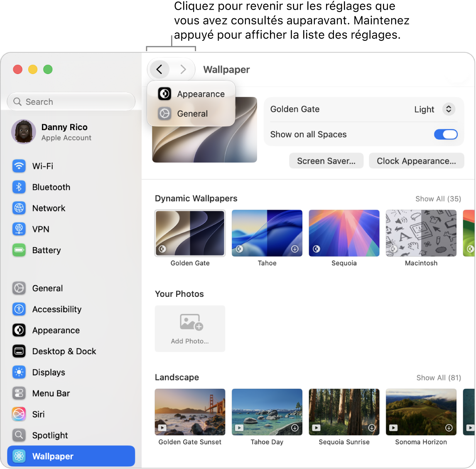Image resolution: width=476 pixels, height=469 pixels.
Task: Click the General label in sidebar
Action: pos(47,288)
